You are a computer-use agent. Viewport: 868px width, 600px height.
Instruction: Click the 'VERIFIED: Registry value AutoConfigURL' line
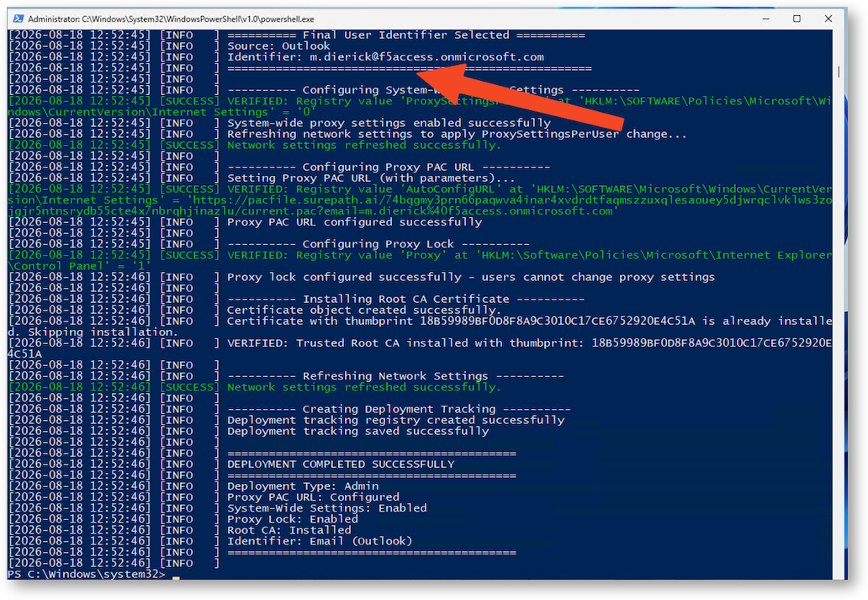(419, 200)
